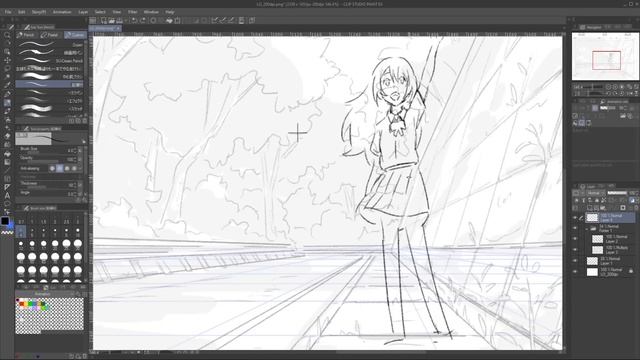Select the Eraser tool
Viewport: 640px width, 360px height.
pyautogui.click(x=7, y=136)
